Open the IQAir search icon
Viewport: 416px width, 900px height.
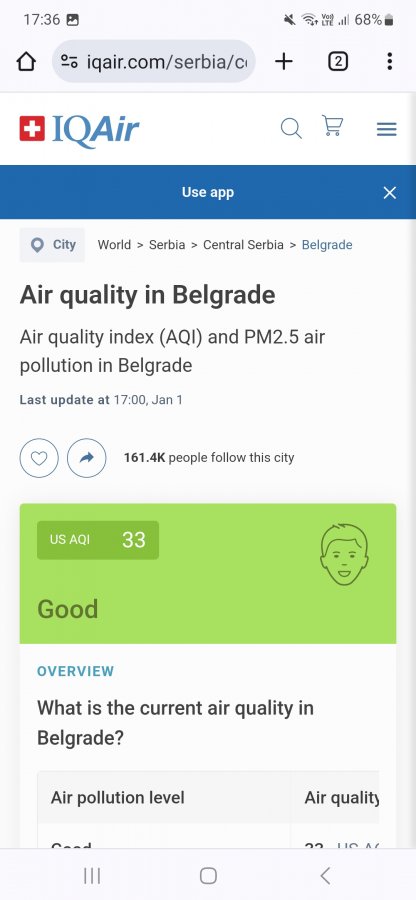click(x=291, y=129)
